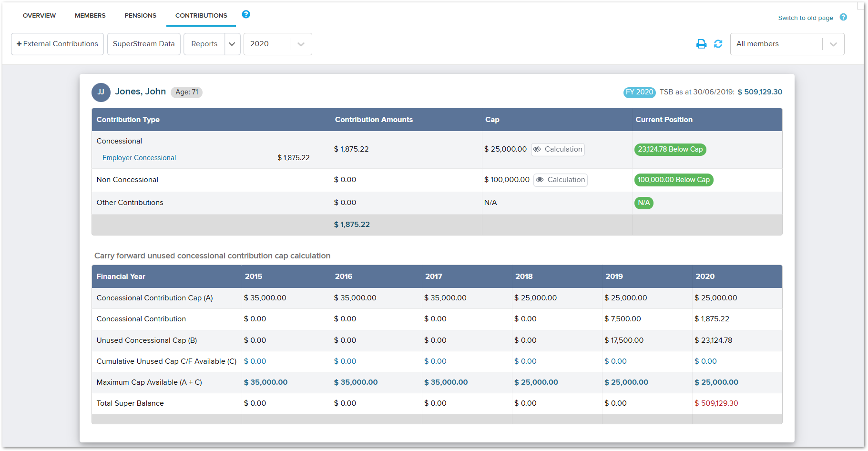Viewport: 868px width, 451px height.
Task: Click the print icon
Action: click(x=701, y=43)
